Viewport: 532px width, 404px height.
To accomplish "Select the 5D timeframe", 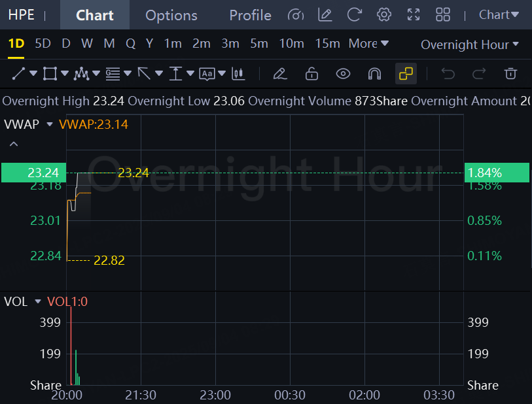I will click(x=43, y=44).
